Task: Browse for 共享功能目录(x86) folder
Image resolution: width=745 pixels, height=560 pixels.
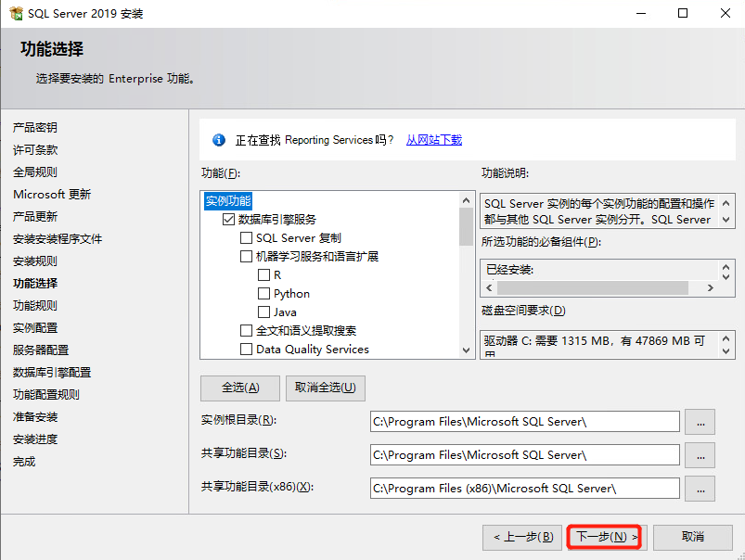Action: point(700,489)
